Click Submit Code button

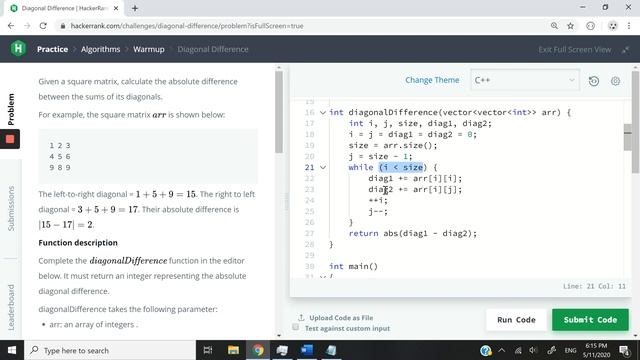[x=590, y=320]
